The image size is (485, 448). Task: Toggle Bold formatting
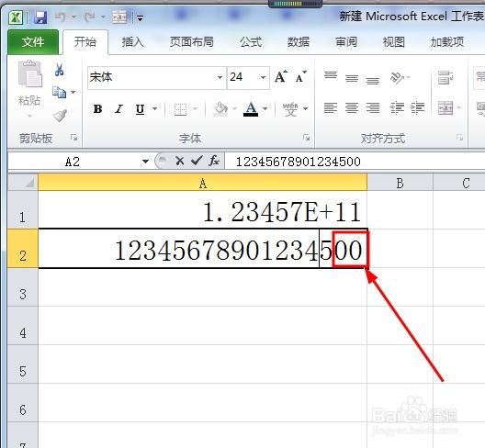click(97, 109)
